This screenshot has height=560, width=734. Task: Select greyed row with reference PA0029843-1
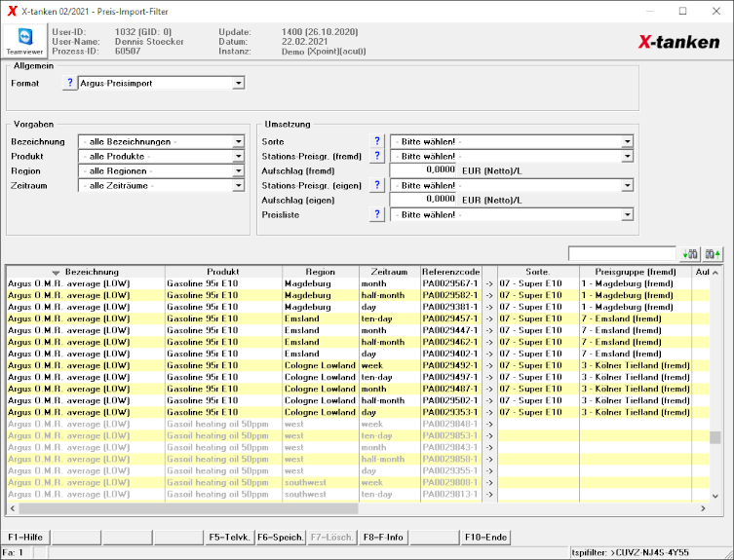358,447
